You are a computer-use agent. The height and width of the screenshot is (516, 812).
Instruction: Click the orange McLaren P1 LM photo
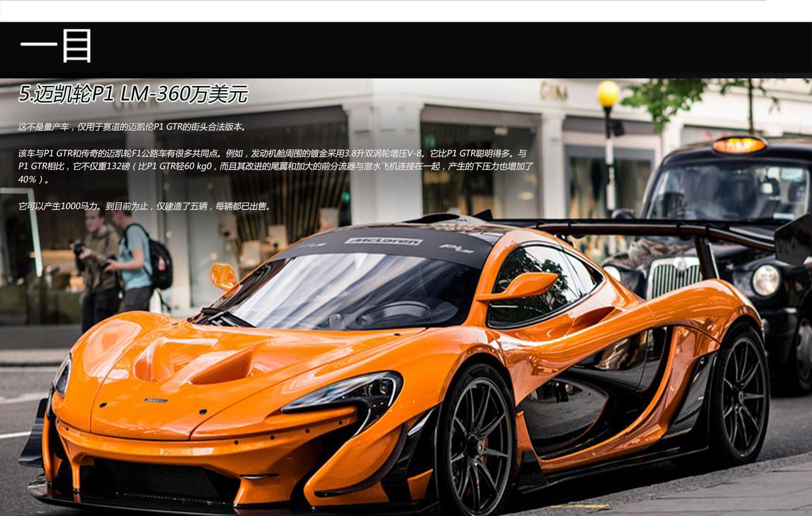[406, 297]
